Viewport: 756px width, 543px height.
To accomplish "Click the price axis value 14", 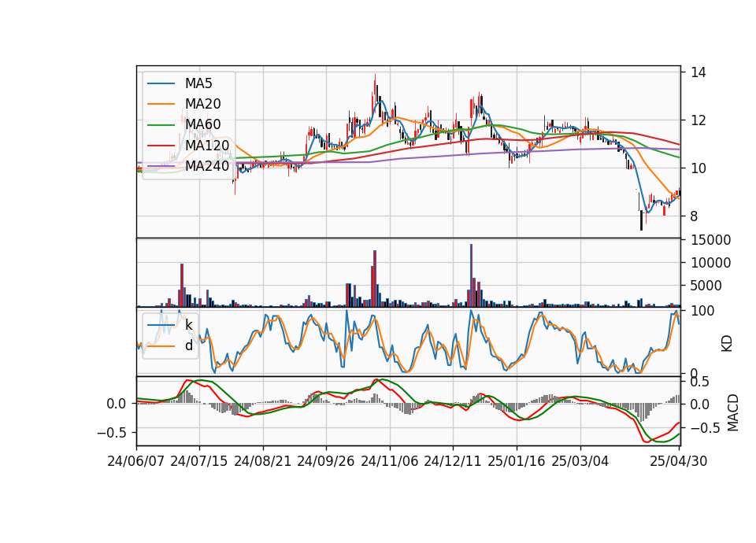I will pyautogui.click(x=699, y=72).
